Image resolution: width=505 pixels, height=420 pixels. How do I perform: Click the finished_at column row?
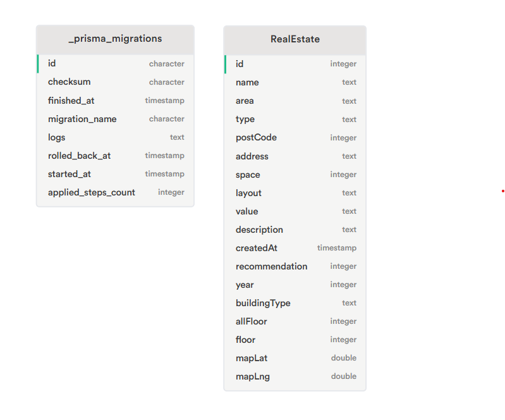coord(115,100)
